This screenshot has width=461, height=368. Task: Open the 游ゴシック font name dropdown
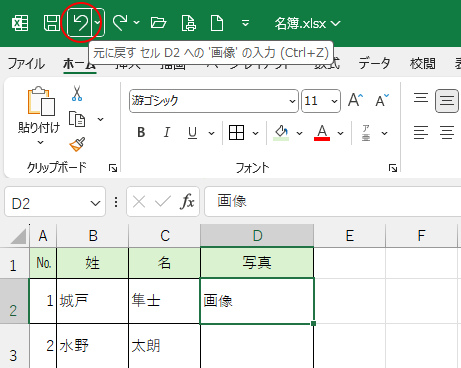292,101
